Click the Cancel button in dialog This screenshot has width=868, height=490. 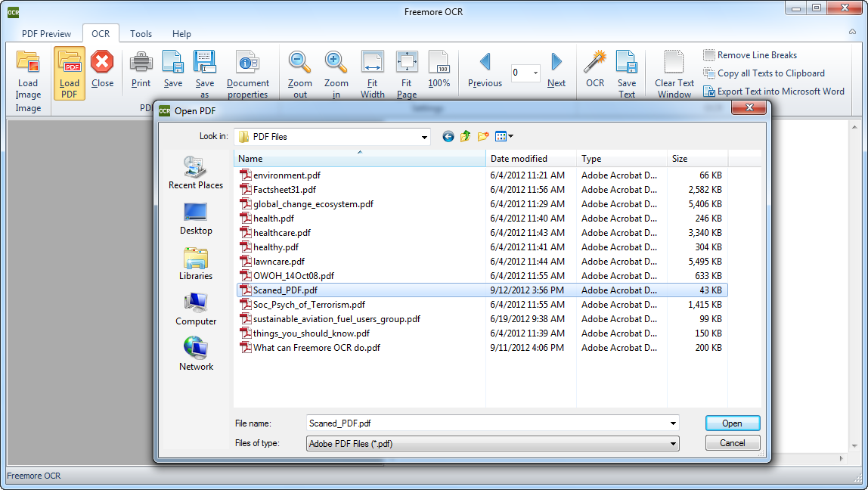(733, 443)
